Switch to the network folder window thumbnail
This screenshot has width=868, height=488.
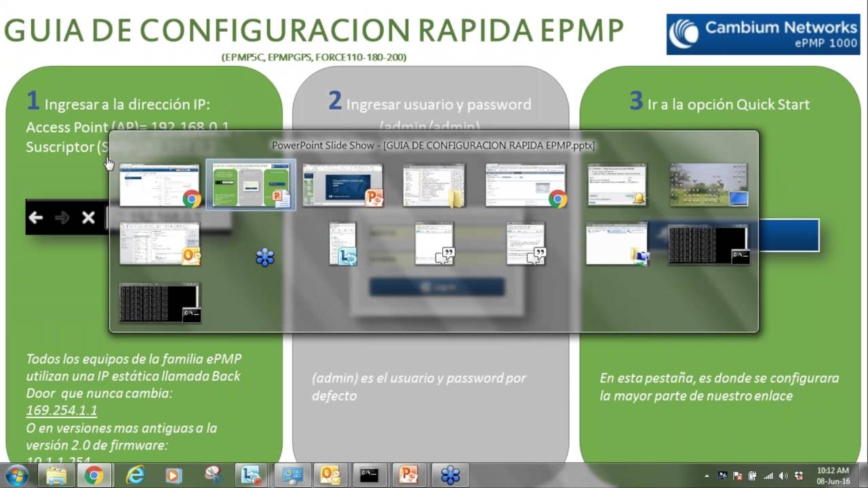point(617,244)
